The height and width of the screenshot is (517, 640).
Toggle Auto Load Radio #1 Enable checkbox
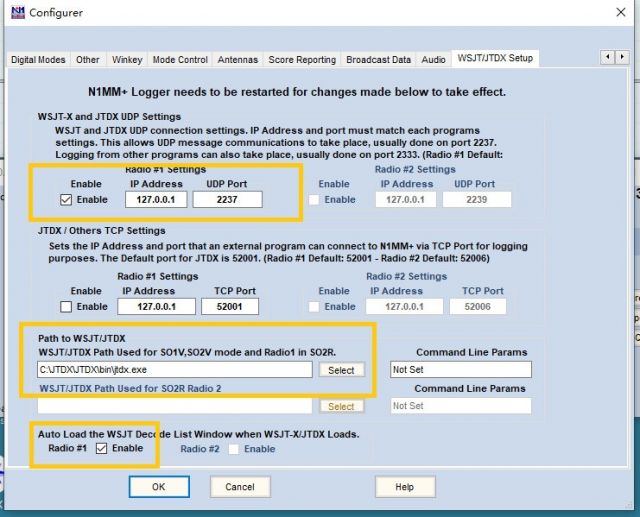pyautogui.click(x=101, y=448)
